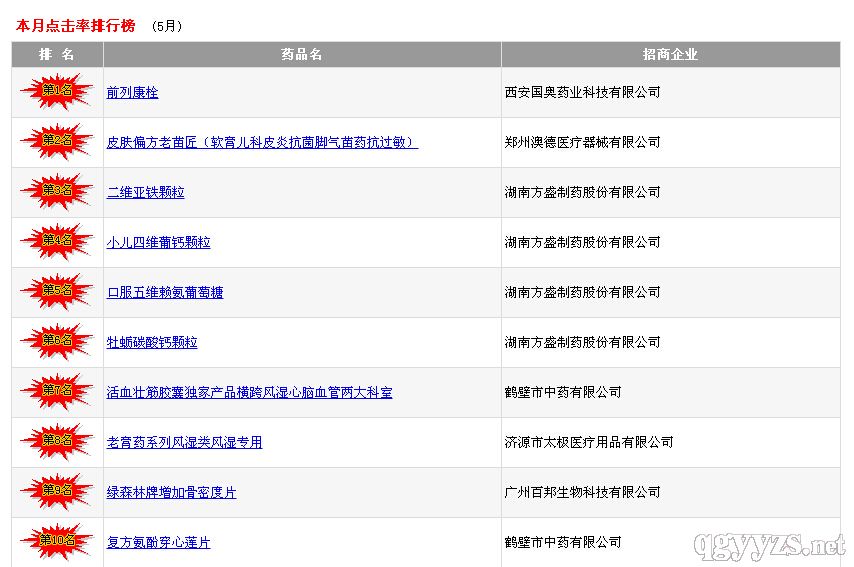The image size is (854, 567).
Task: Click the 第2名 starburst badge
Action: [x=57, y=141]
